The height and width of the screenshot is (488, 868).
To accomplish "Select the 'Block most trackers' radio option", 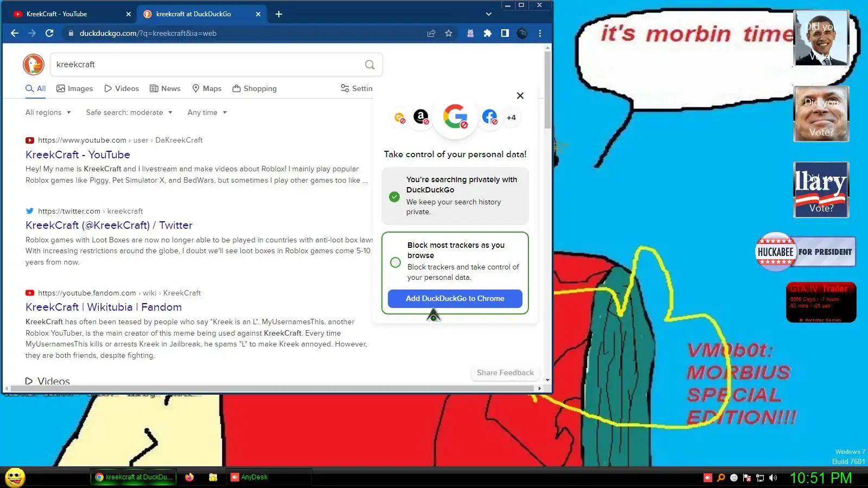I will (x=395, y=262).
